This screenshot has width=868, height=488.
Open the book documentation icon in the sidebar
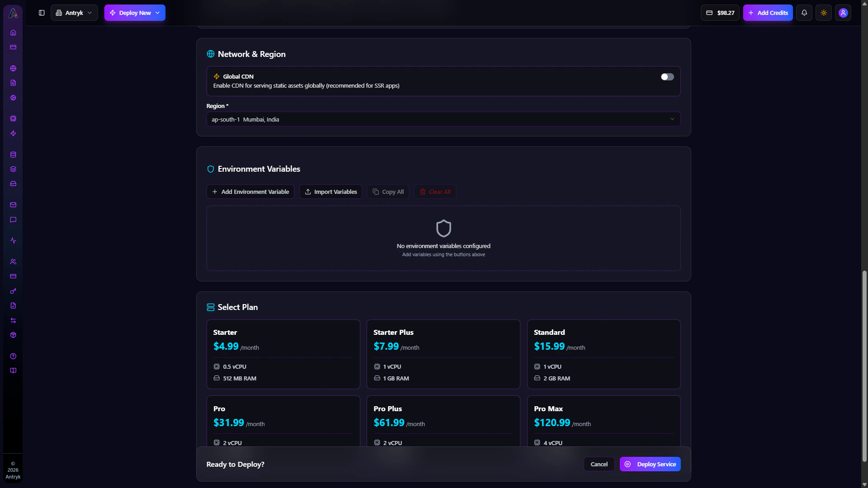click(13, 371)
